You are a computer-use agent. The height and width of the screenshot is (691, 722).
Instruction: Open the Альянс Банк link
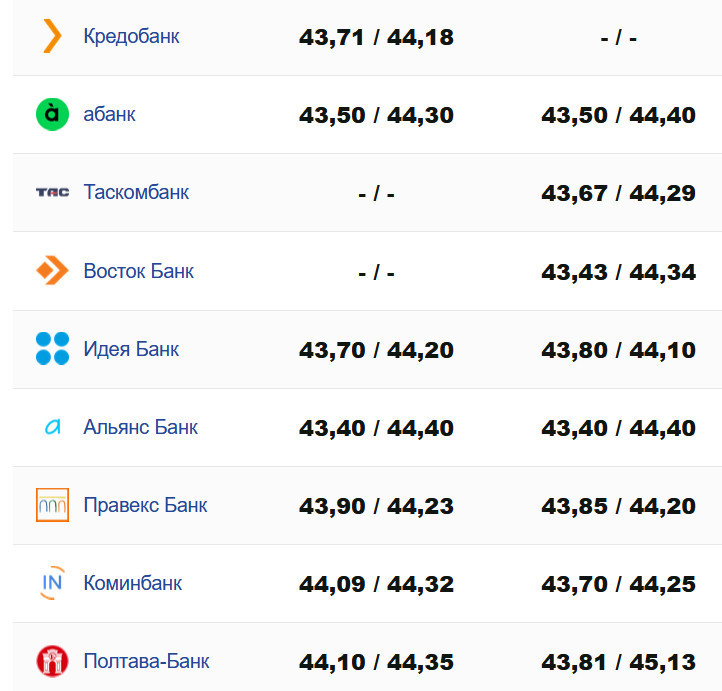141,427
